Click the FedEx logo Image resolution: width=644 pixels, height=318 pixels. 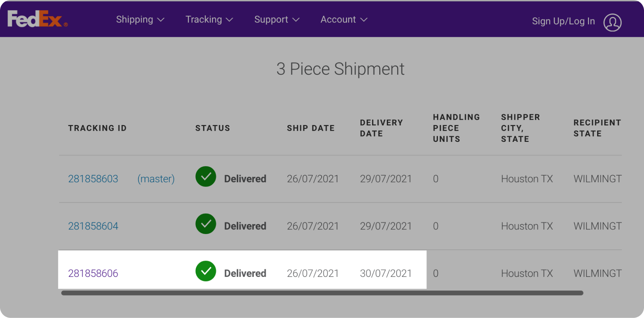click(x=37, y=19)
